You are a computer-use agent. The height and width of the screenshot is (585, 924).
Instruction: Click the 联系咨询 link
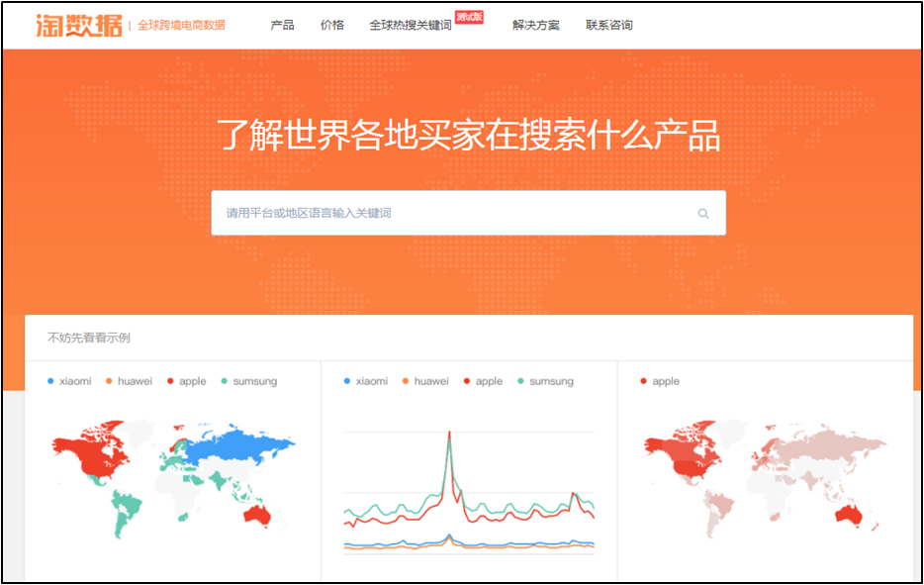(608, 25)
